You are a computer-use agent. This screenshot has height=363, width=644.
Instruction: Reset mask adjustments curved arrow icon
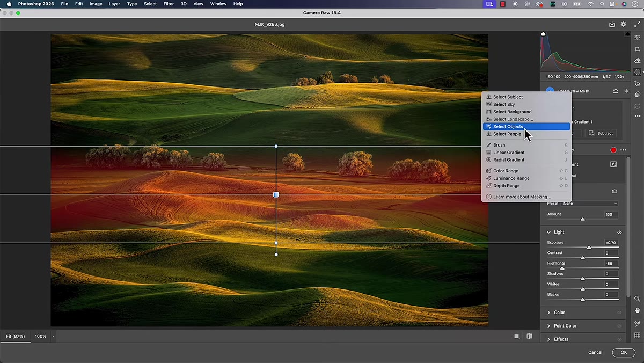(x=614, y=191)
